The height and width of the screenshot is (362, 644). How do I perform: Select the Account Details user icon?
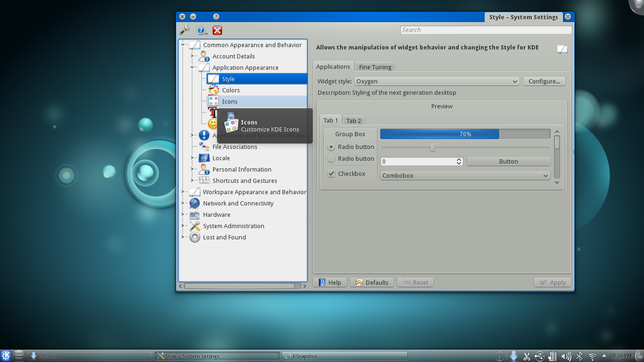tap(204, 56)
